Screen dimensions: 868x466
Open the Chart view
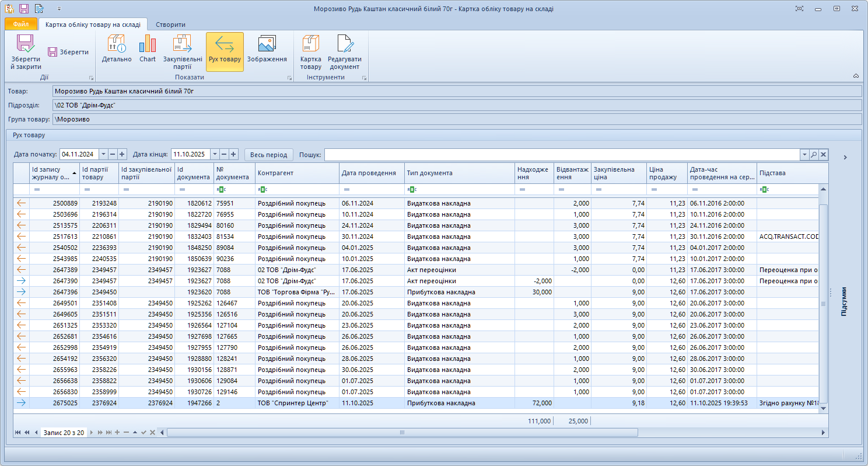[147, 51]
